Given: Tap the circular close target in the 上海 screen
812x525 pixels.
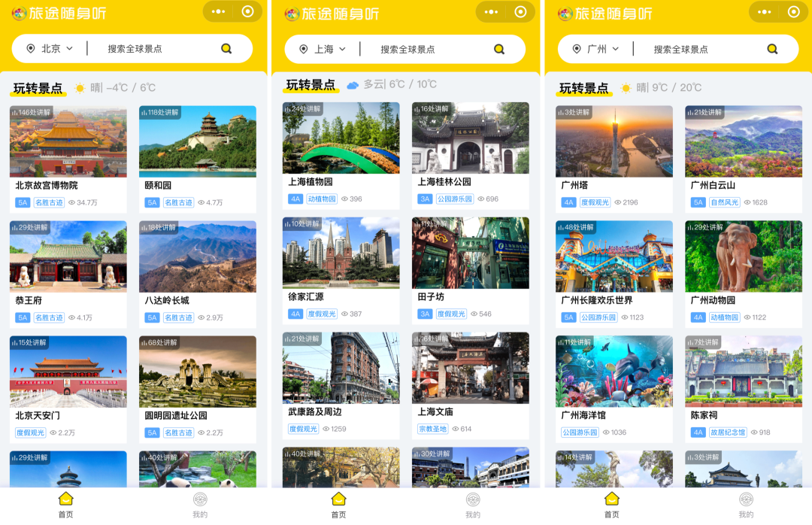Looking at the screenshot, I should (x=520, y=11).
